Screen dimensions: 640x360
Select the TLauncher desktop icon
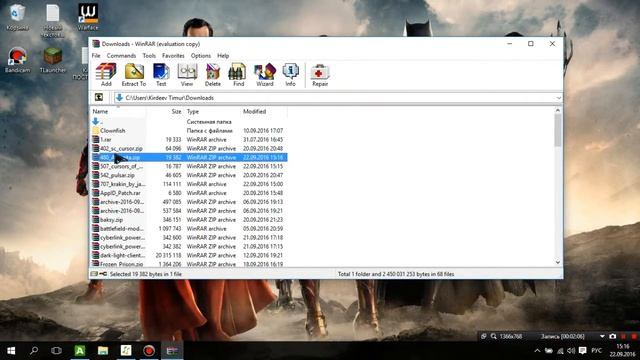53,60
